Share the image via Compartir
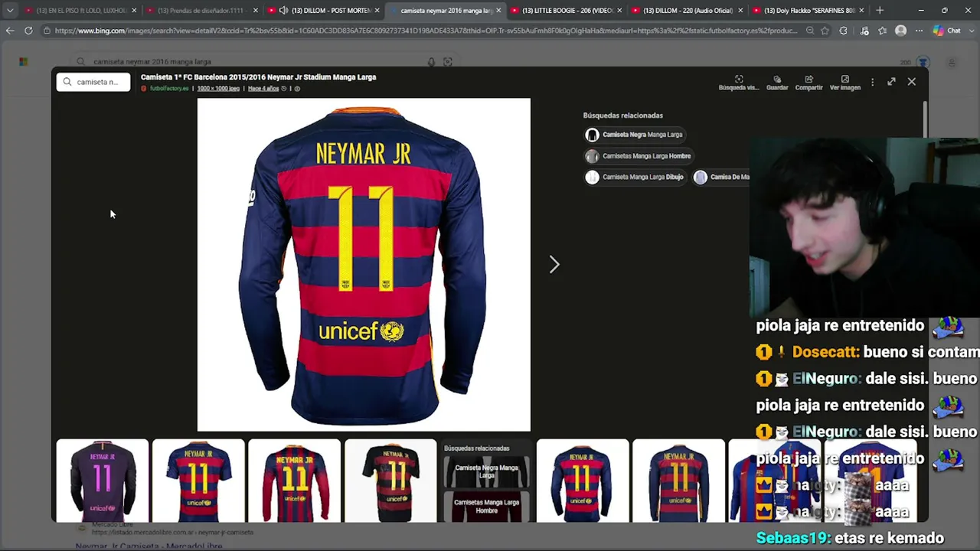This screenshot has width=980, height=551. 808,83
